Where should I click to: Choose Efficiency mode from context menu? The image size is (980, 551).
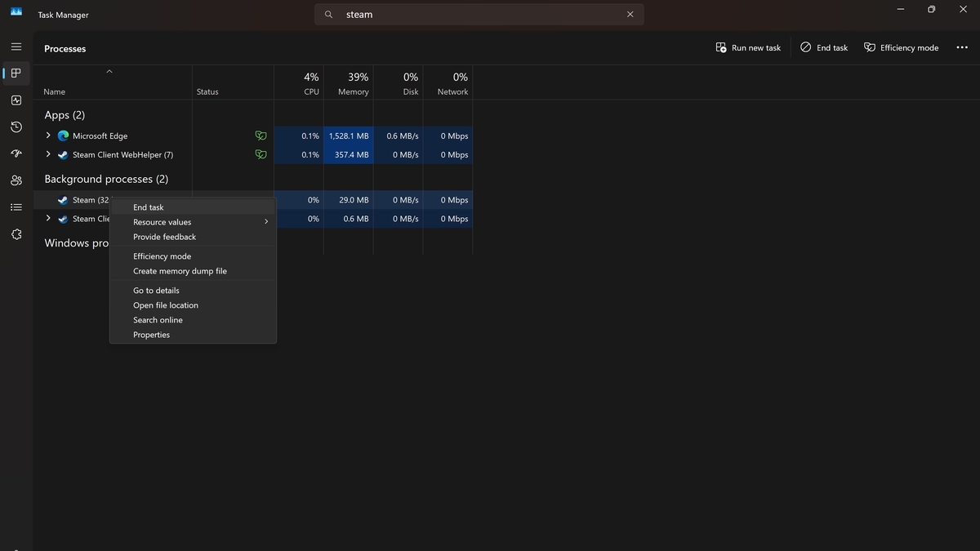[x=193, y=256]
